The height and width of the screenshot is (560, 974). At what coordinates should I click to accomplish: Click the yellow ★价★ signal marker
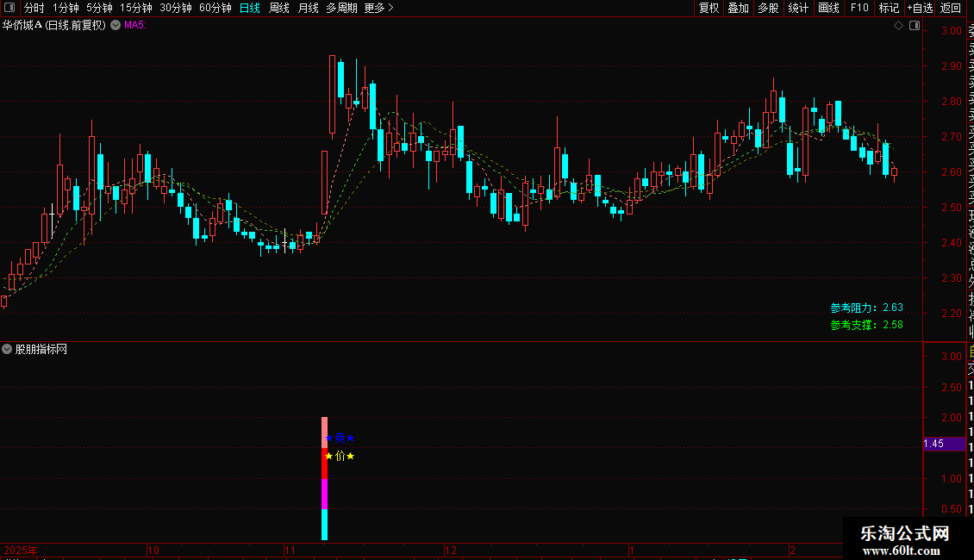pos(340,457)
